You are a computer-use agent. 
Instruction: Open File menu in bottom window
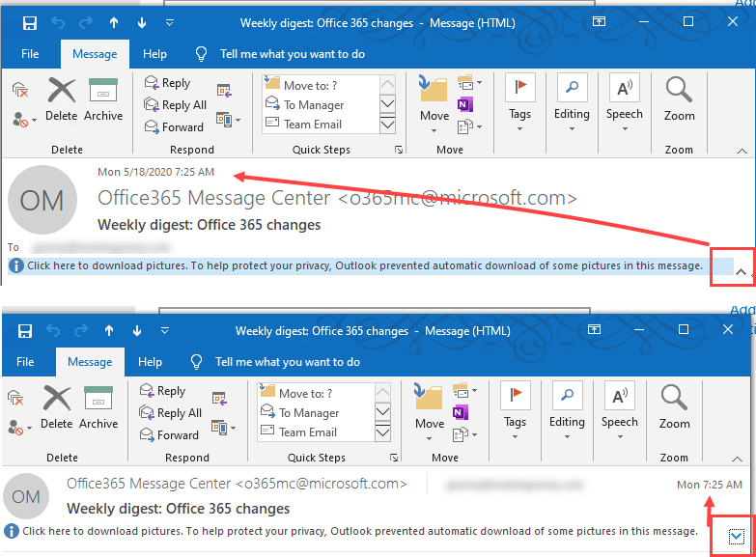(25, 362)
